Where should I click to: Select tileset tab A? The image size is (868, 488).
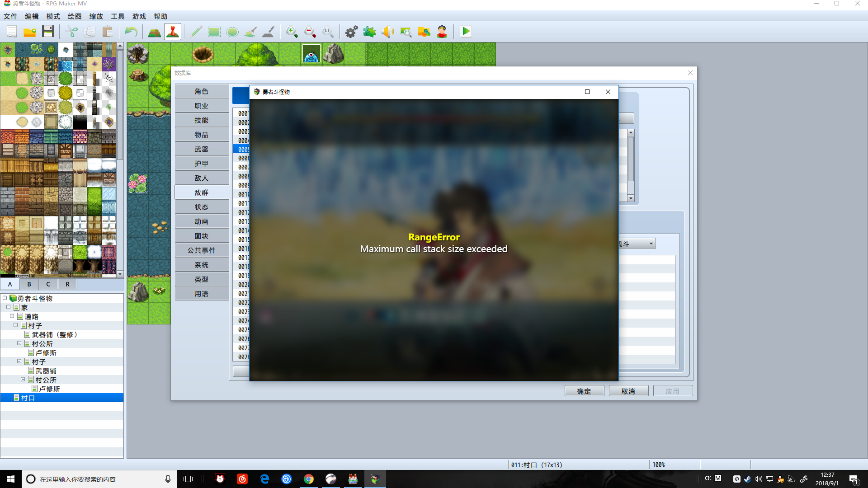[10, 284]
